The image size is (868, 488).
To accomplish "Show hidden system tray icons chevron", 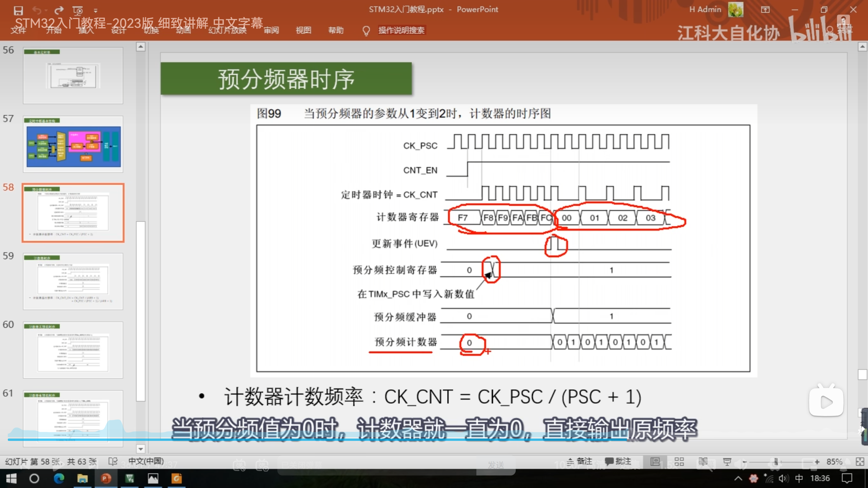I will [738, 479].
